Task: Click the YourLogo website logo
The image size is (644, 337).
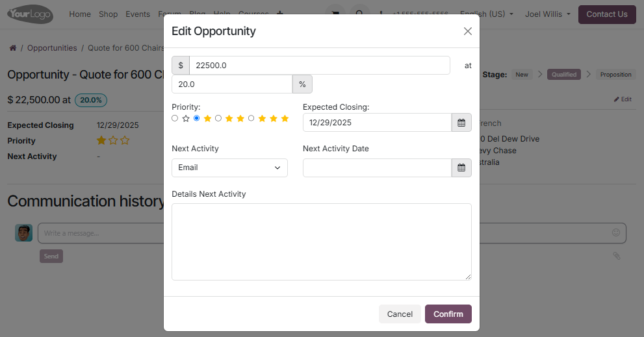Action: click(x=30, y=14)
